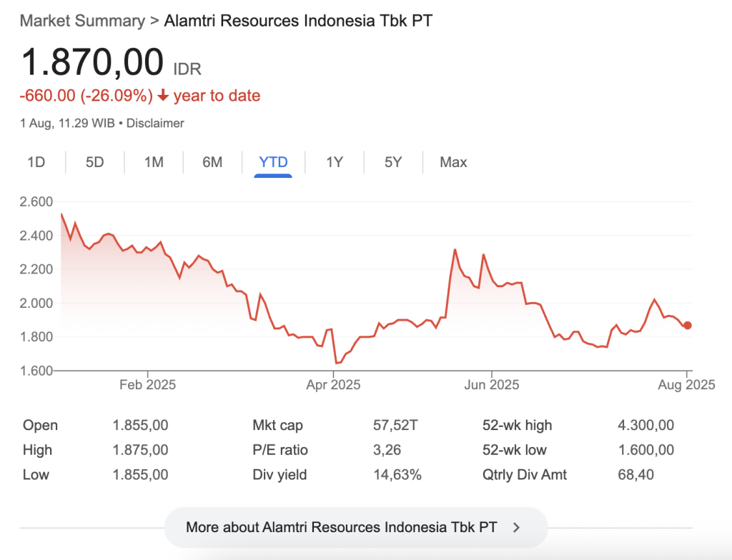
Task: Click the chevron arrow beside More about Alamtri
Action: [516, 527]
